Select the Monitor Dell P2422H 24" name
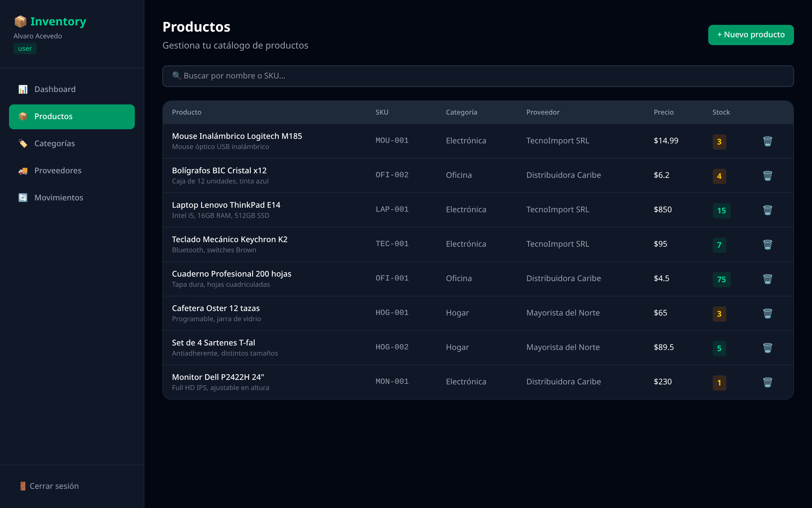Viewport: 812px width, 508px height. [218, 377]
